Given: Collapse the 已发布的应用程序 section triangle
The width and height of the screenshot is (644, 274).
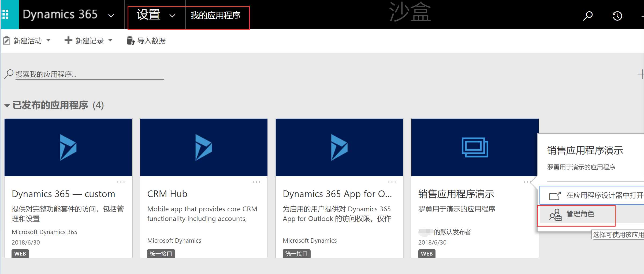Looking at the screenshot, I should pyautogui.click(x=7, y=106).
